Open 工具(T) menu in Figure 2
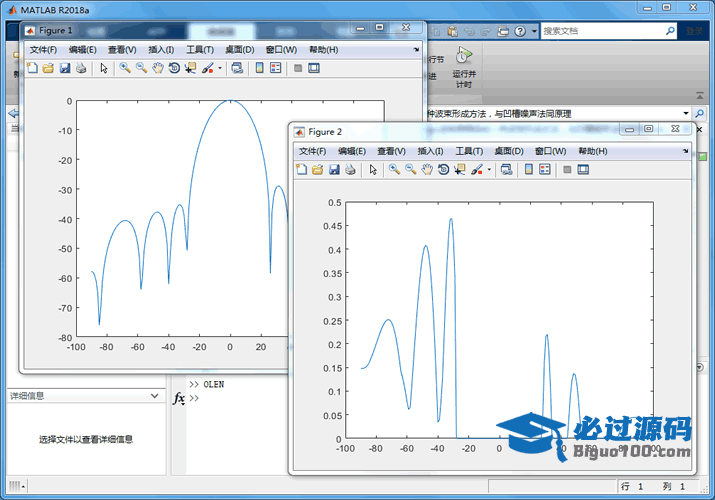Viewport: 715px width, 500px height. pos(469,151)
